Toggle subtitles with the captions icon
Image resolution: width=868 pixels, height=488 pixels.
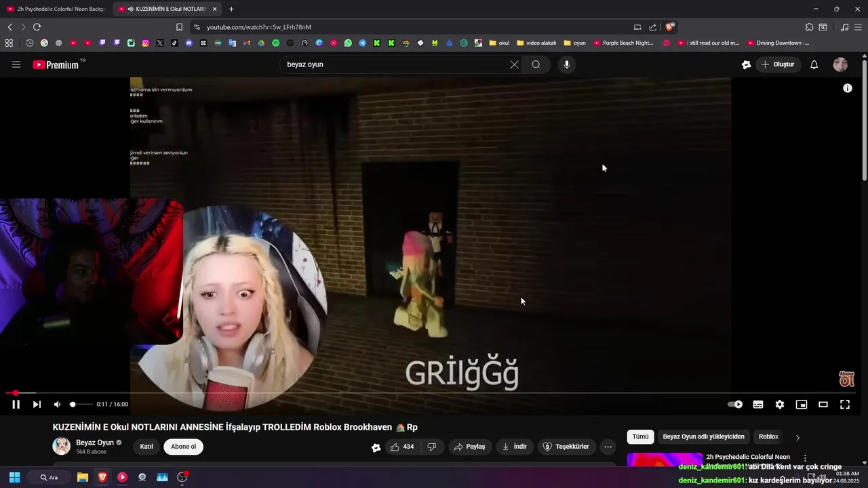(x=758, y=405)
